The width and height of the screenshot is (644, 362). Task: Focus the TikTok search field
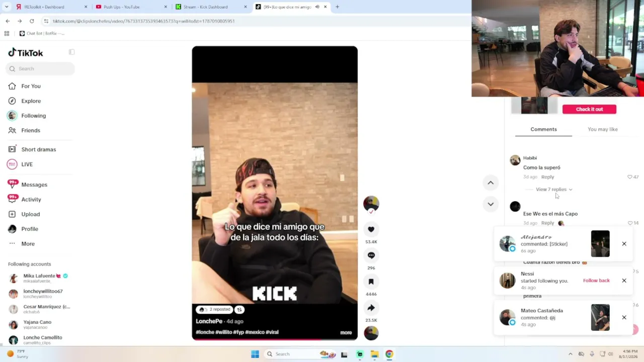click(40, 69)
